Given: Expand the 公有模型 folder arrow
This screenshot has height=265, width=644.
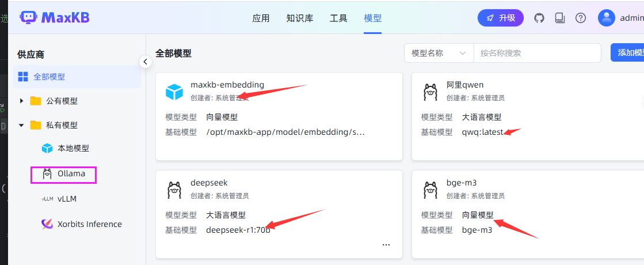Looking at the screenshot, I should [22, 101].
